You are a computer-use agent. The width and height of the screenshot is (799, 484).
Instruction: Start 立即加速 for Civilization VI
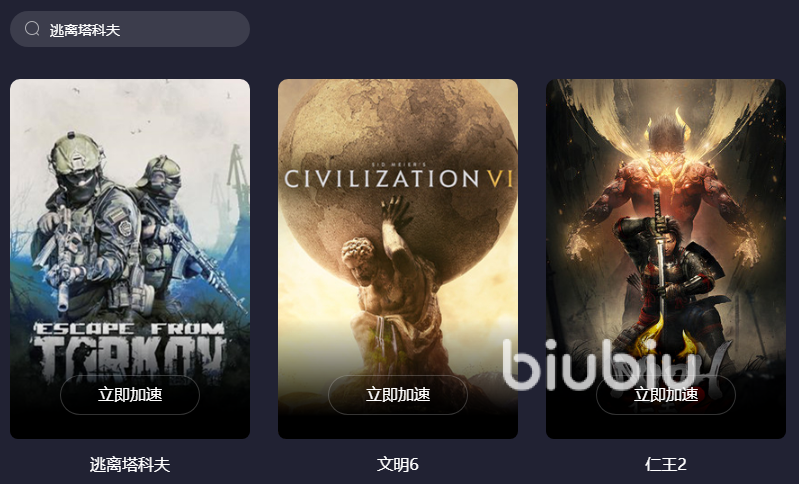398,395
